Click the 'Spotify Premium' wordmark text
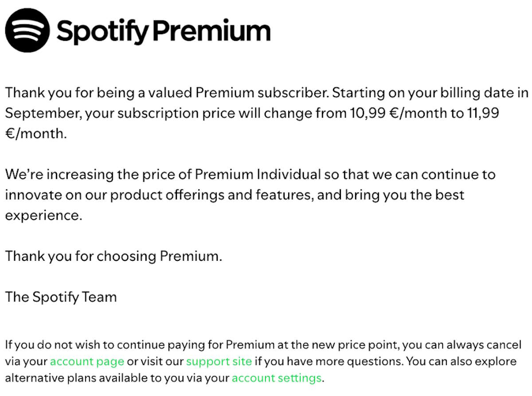532x396 pixels. tap(163, 31)
